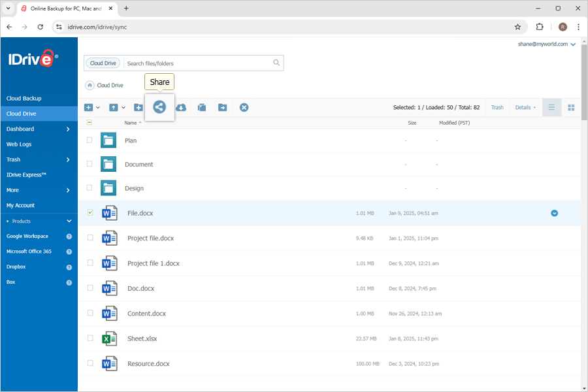588x392 pixels.
Task: Click the upload arrow icon
Action: pyautogui.click(x=113, y=108)
